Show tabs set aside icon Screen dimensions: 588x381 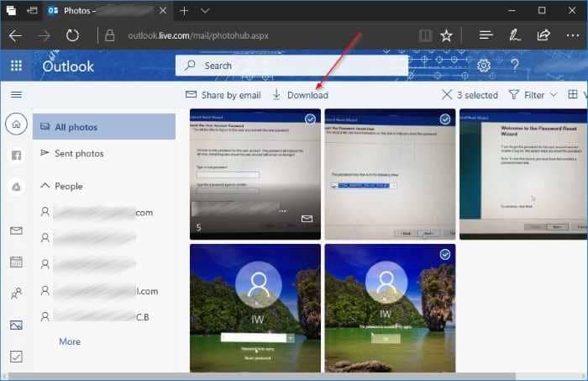11,10
